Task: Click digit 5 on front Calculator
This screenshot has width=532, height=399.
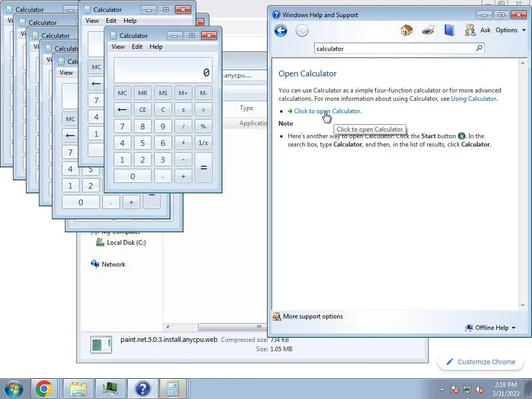Action: 142,143
